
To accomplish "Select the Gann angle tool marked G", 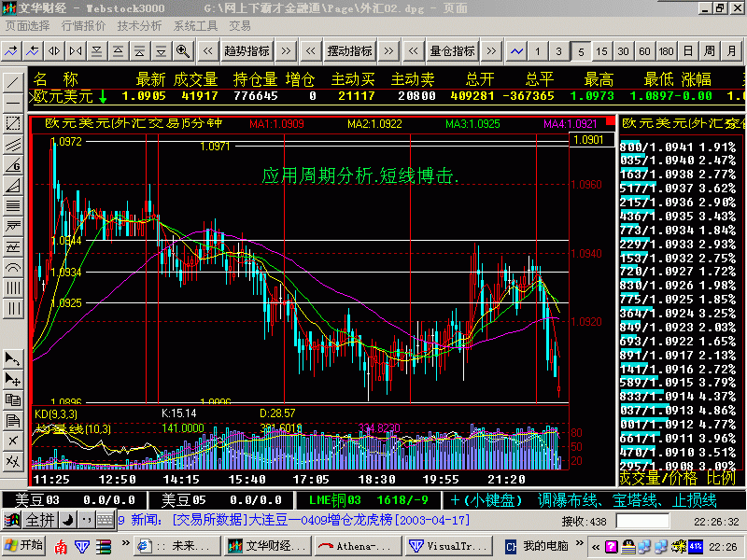I will tap(13, 165).
